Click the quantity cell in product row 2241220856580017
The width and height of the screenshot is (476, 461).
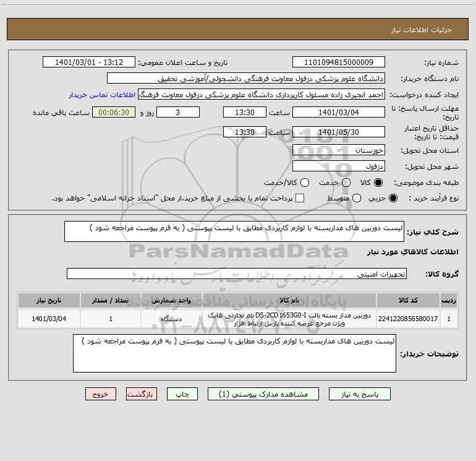click(111, 319)
